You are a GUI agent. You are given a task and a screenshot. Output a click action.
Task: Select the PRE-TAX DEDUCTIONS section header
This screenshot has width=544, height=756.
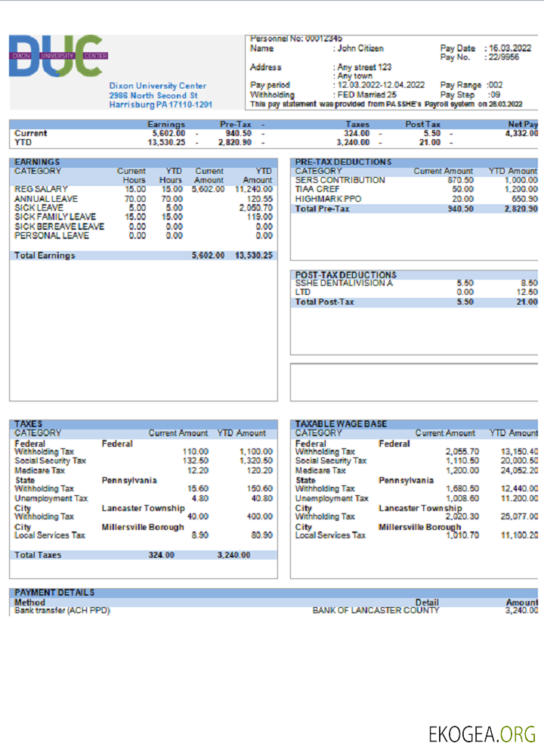[343, 162]
